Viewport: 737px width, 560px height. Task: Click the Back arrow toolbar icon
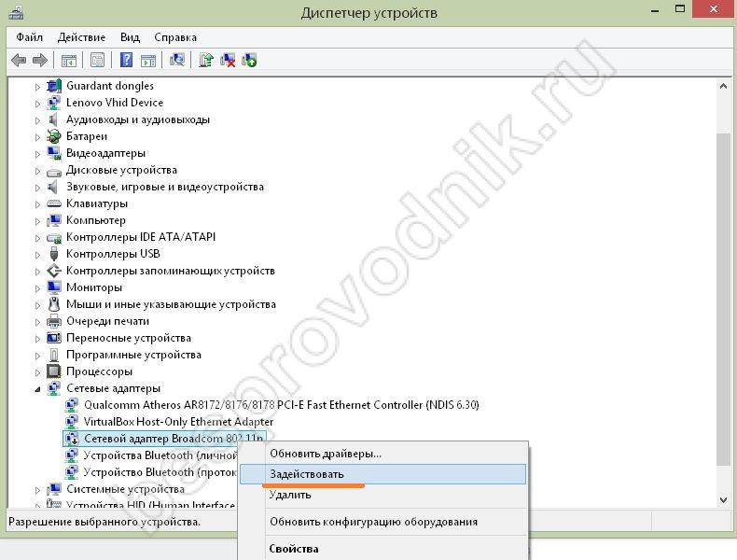tap(19, 60)
